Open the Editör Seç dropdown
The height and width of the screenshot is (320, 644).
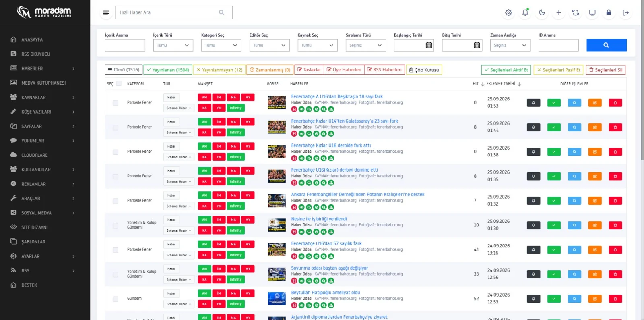pyautogui.click(x=269, y=45)
